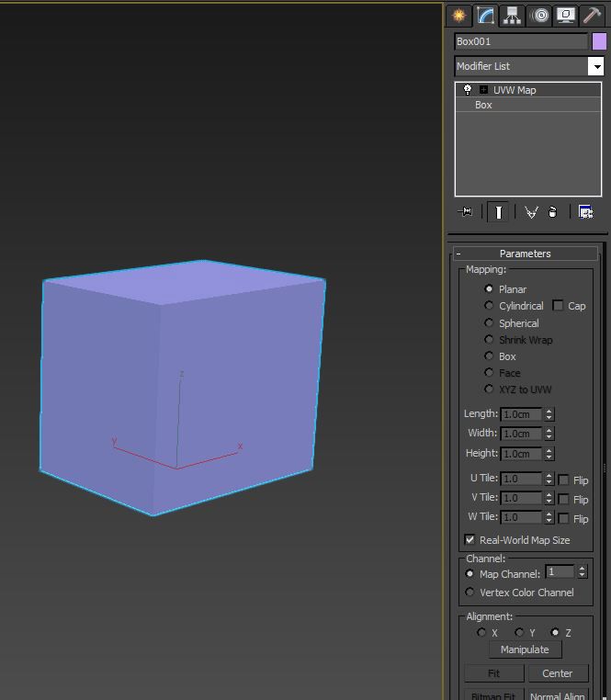Toggle the UVW Map light bulb
Screen dimensions: 611x700
(x=468, y=90)
